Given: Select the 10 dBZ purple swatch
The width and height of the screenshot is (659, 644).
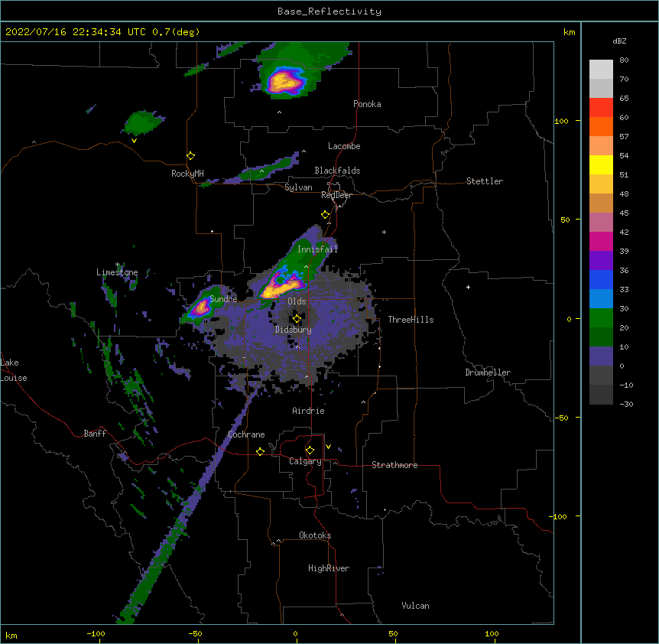Looking at the screenshot, I should pyautogui.click(x=601, y=356).
